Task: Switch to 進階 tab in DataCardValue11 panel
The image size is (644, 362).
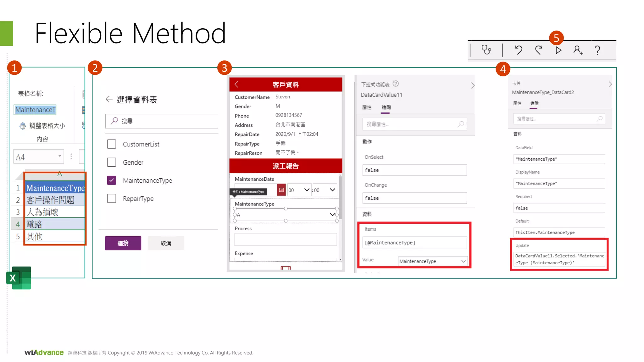Action: [x=386, y=107]
